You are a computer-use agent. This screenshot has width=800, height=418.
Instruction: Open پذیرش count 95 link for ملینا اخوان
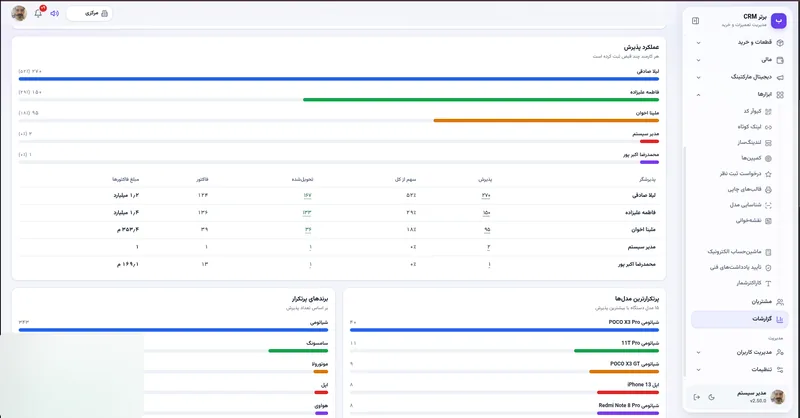coord(487,230)
